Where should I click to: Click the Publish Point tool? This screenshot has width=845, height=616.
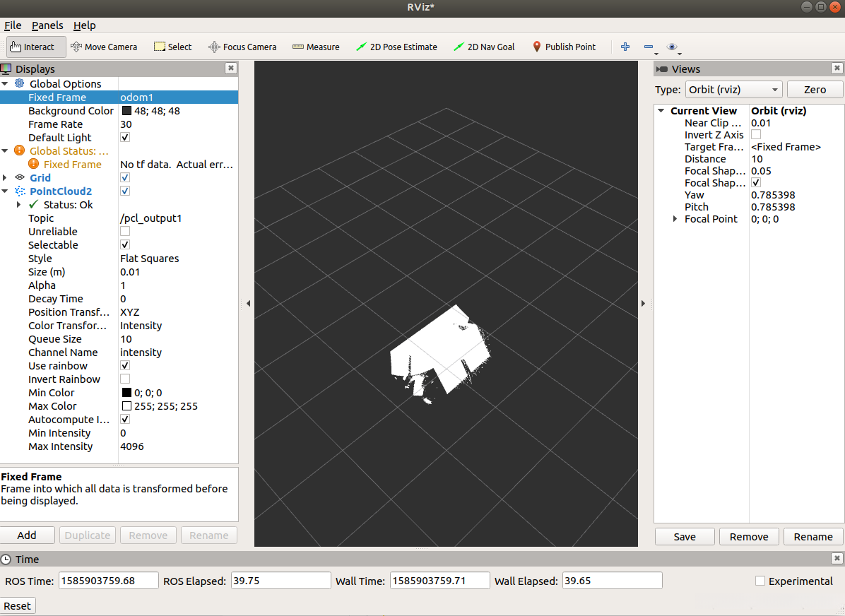[564, 47]
